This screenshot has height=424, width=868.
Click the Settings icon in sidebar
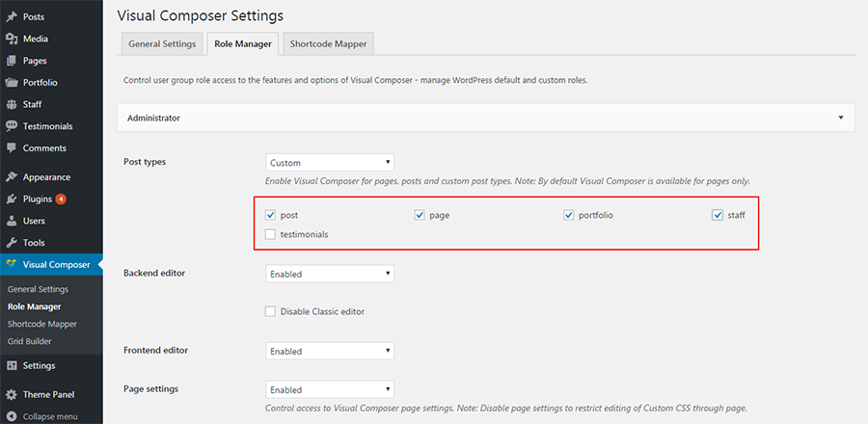11,366
